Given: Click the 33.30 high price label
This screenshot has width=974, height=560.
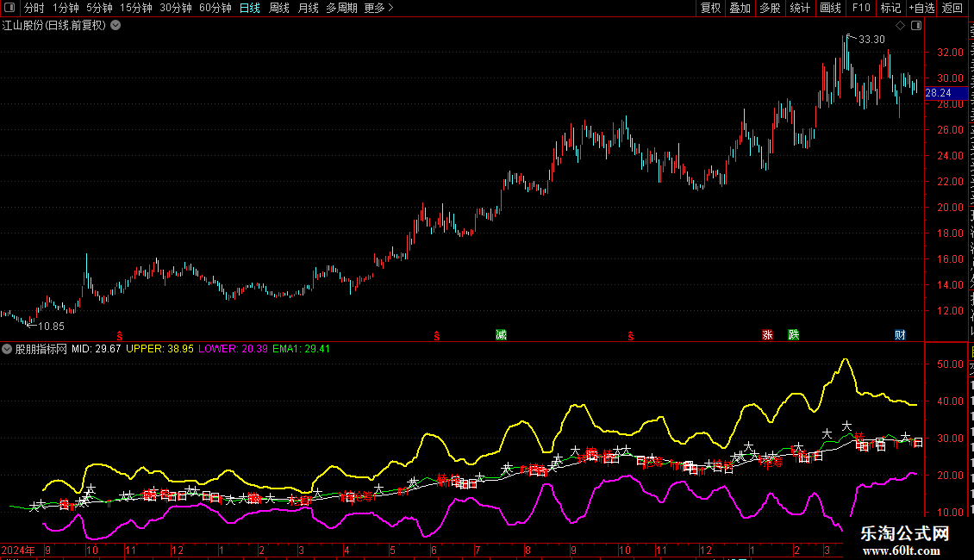Looking at the screenshot, I should click(871, 40).
